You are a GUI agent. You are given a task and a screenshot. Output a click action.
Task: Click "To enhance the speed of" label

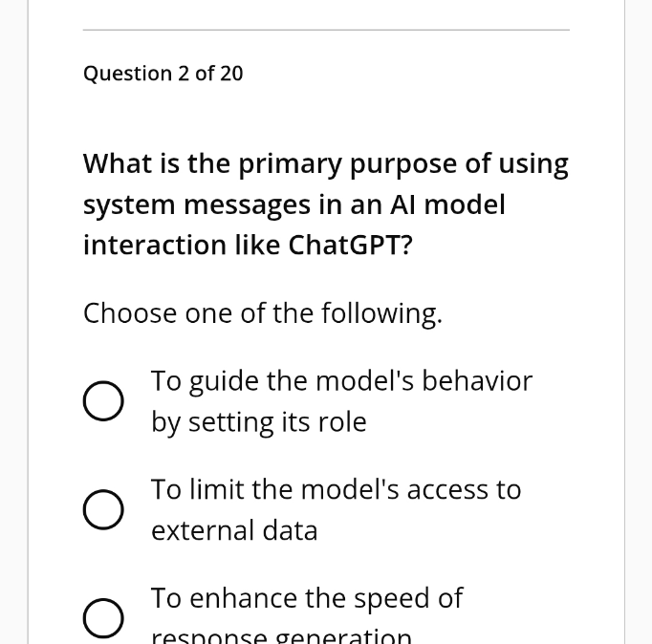(x=307, y=598)
